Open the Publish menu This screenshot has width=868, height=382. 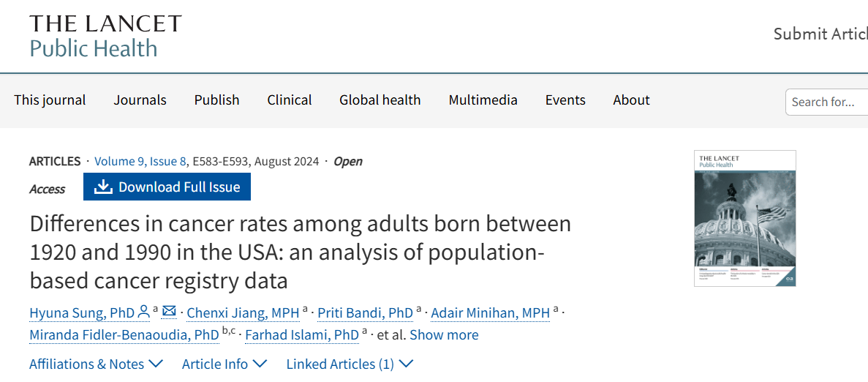tap(216, 100)
